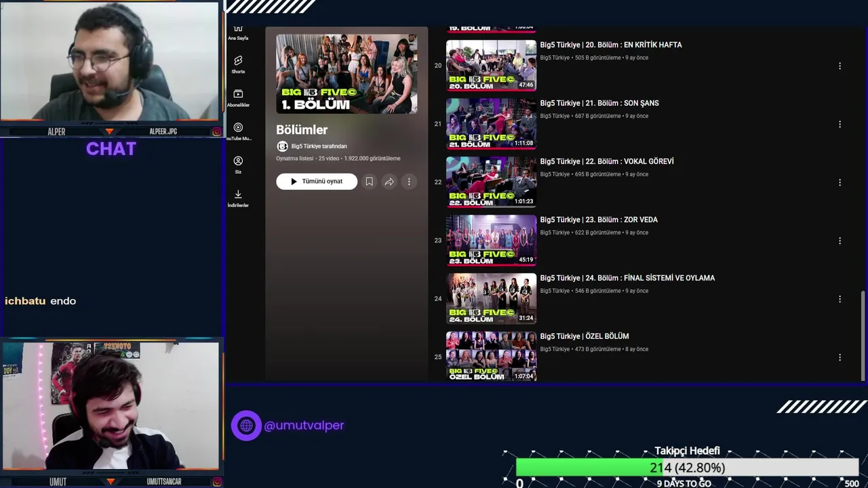Open 22. Bölüm video thumbnail

click(491, 182)
